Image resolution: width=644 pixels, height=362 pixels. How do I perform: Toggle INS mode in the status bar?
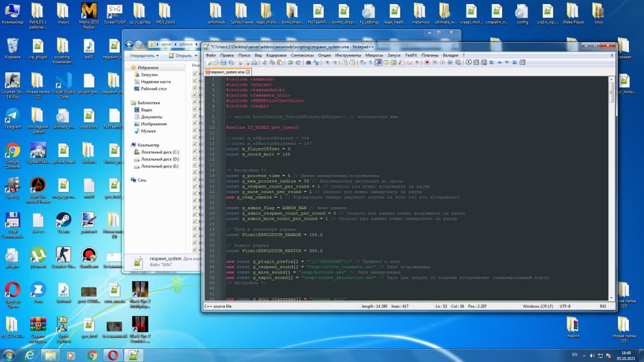pyautogui.click(x=603, y=306)
